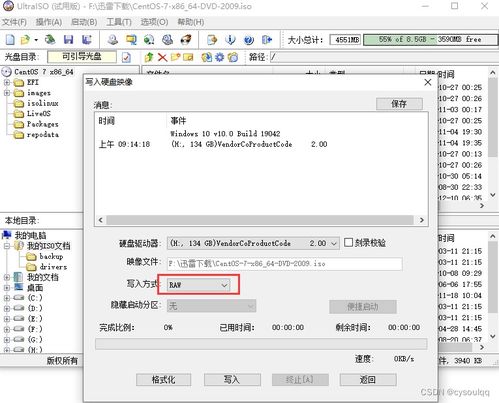The height and width of the screenshot is (403, 499).
Task: Select the LiveOS folder in the tree
Action: (39, 114)
